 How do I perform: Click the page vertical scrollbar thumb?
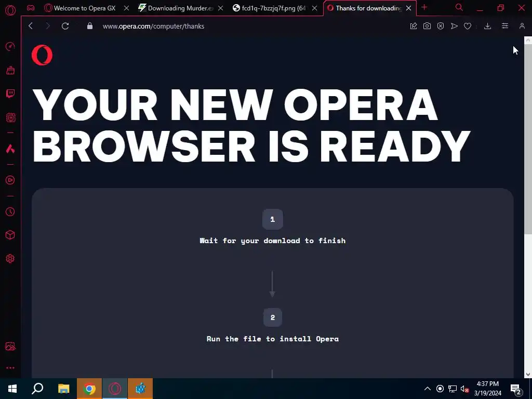pos(528,138)
